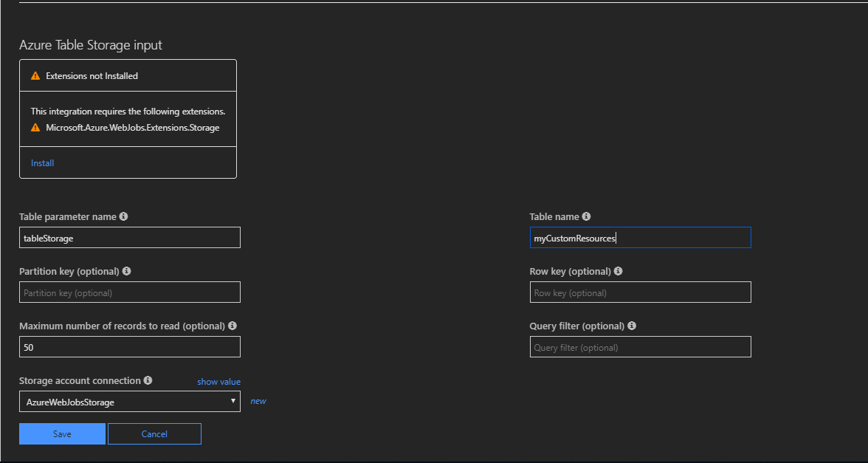Screen dimensions: 868x463
Task: Click show value for the storage connection
Action: coord(218,381)
